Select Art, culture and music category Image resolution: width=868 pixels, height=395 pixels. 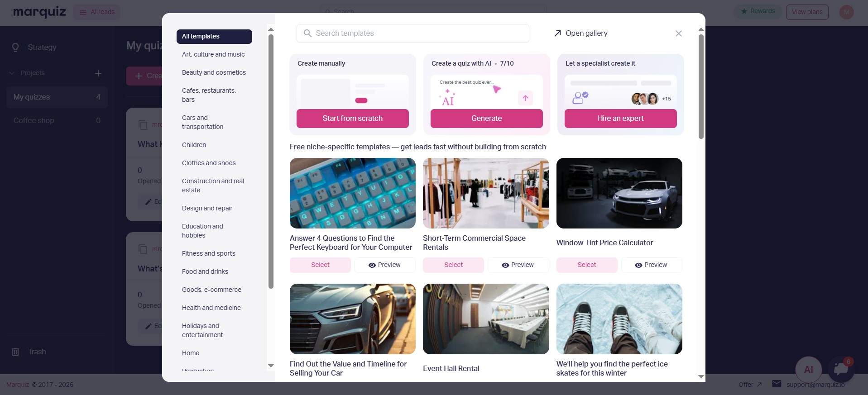pos(214,55)
